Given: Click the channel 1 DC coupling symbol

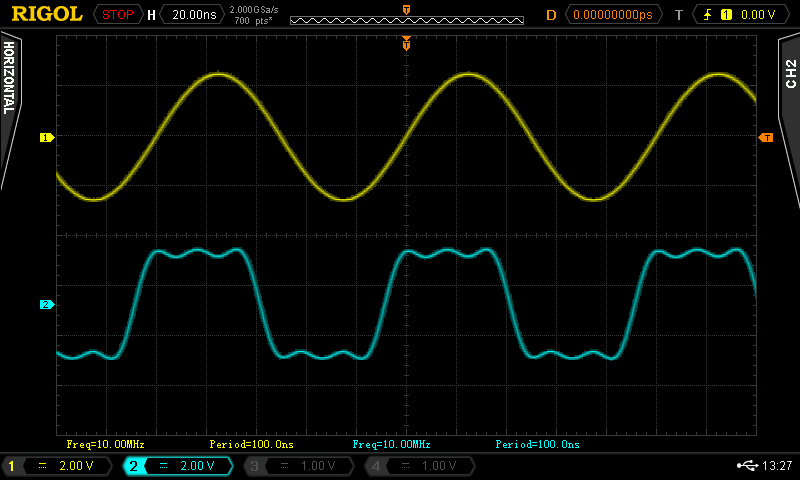Looking at the screenshot, I should pos(43,466).
